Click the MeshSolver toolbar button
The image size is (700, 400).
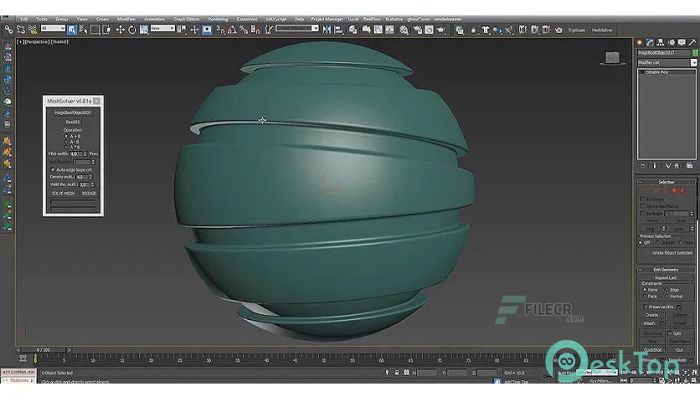(602, 30)
